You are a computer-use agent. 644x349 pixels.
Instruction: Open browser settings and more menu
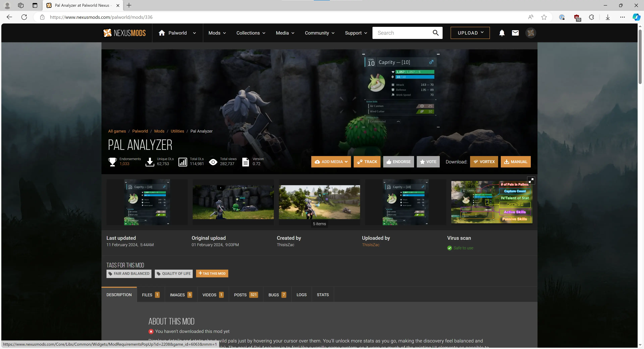point(623,17)
